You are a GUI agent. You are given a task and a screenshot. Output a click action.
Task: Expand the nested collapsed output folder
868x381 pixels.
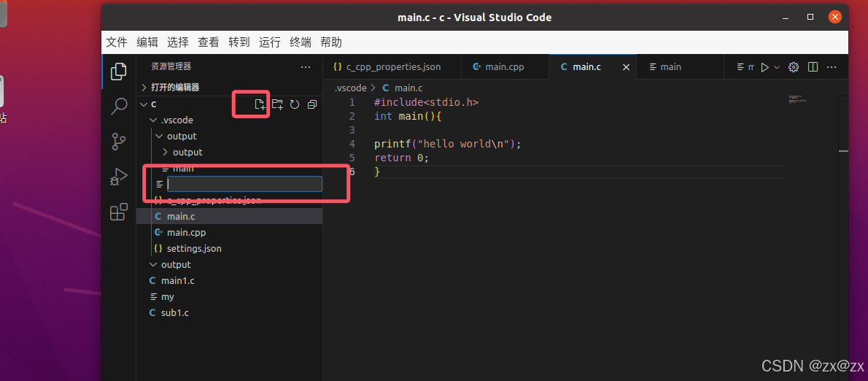(165, 153)
